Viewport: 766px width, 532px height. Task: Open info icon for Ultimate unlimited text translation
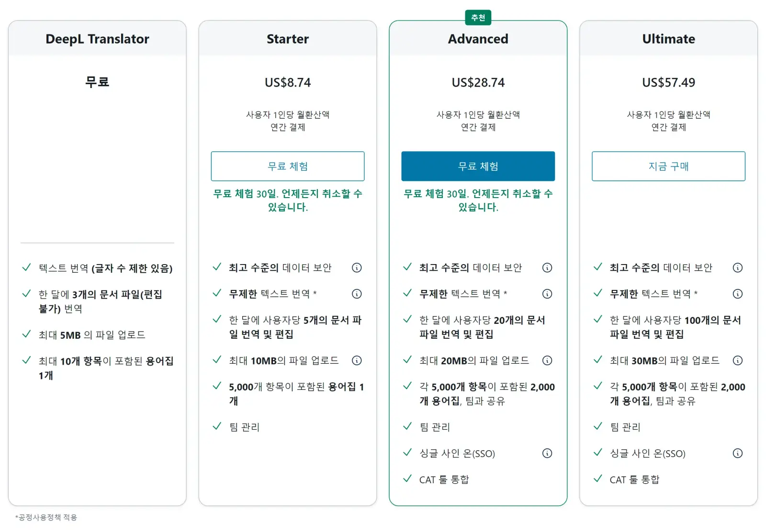tap(738, 294)
